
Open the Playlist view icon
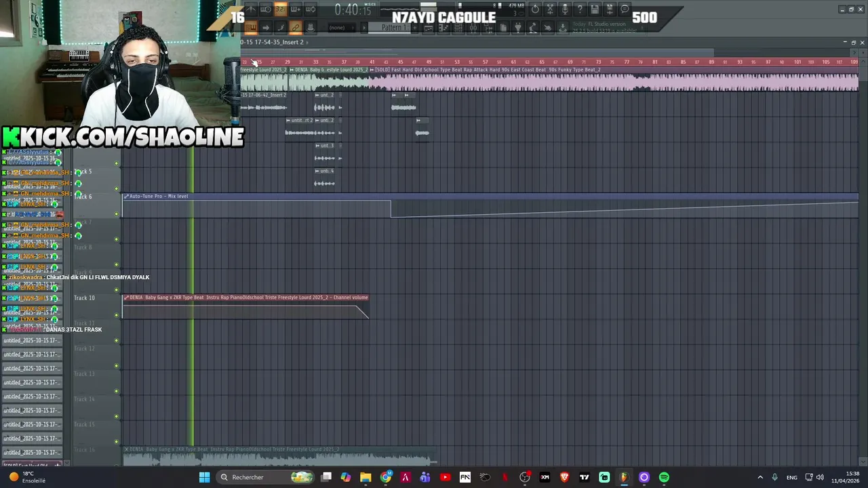(x=429, y=28)
